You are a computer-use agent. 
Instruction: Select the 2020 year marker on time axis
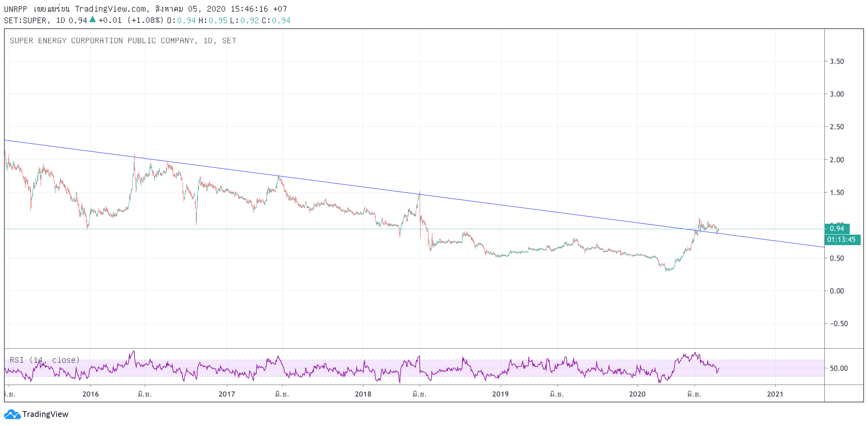pyautogui.click(x=637, y=394)
